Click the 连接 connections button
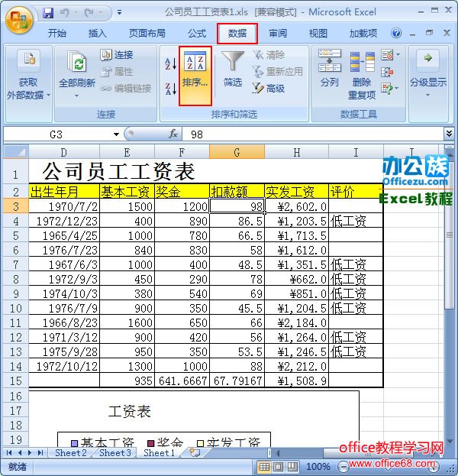The height and width of the screenshot is (476, 458). tap(117, 55)
